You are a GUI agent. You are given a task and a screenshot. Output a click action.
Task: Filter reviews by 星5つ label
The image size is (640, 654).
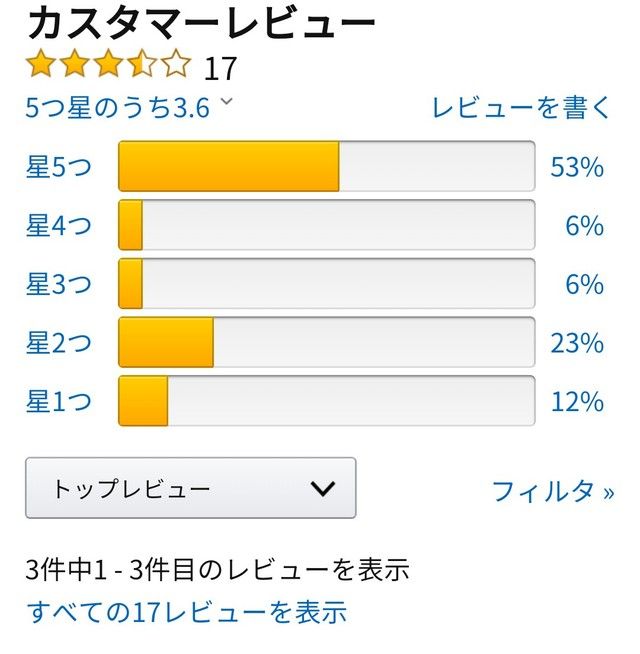(59, 167)
